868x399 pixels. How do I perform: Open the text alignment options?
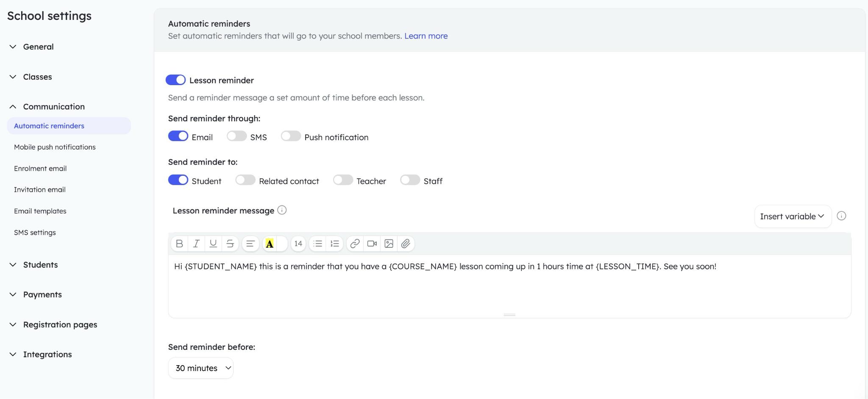pos(250,244)
